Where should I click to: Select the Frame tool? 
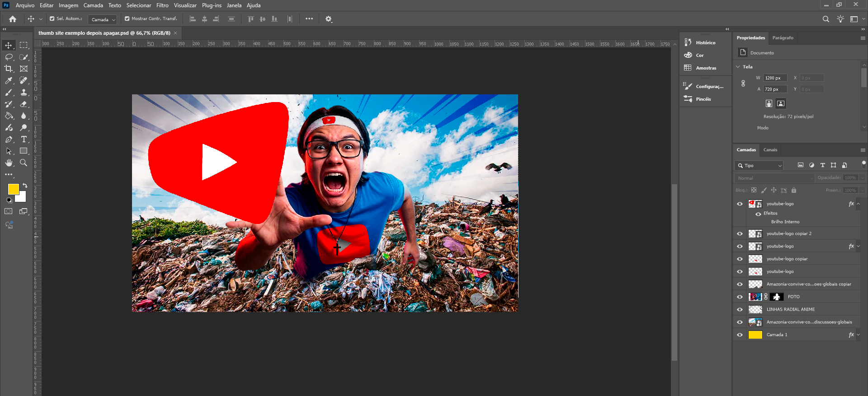coord(24,69)
